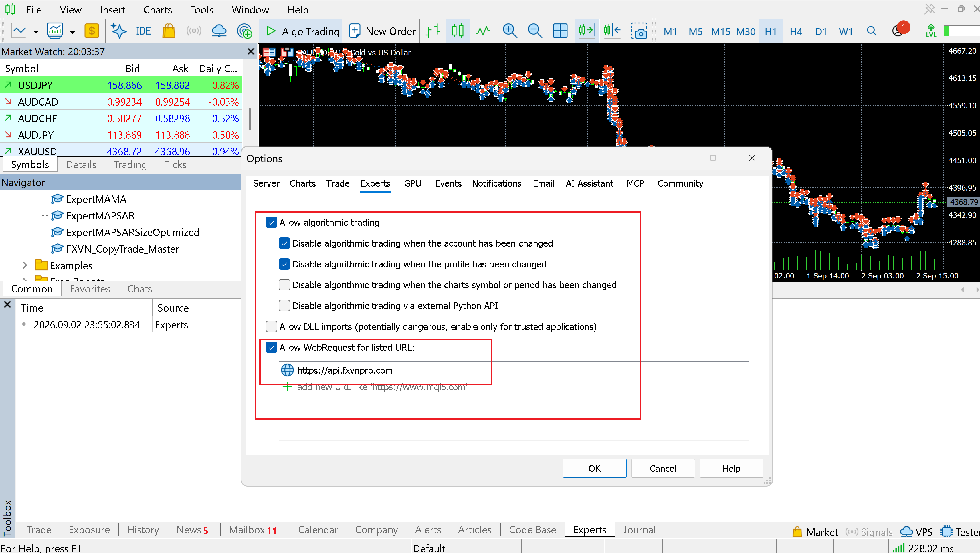The height and width of the screenshot is (553, 980).
Task: Select the USDJPY row in Market Watch
Action: pos(121,85)
